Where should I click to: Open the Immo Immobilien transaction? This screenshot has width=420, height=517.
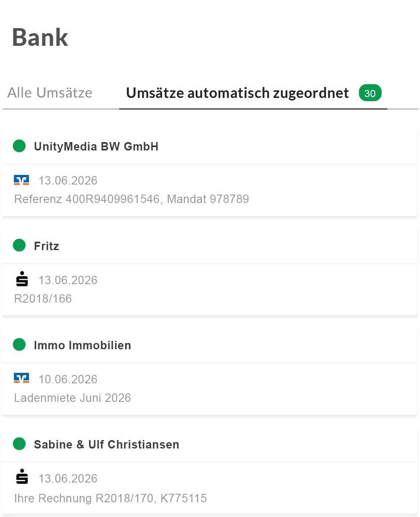pos(82,346)
